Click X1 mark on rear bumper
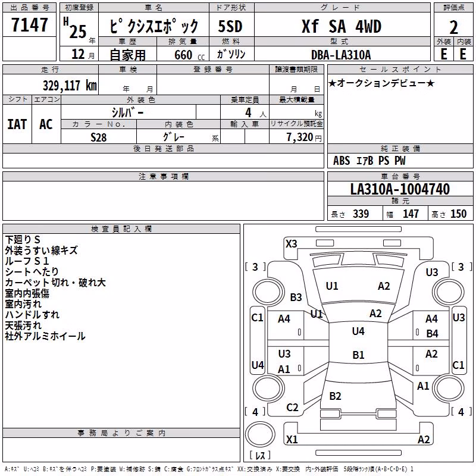 point(292,439)
